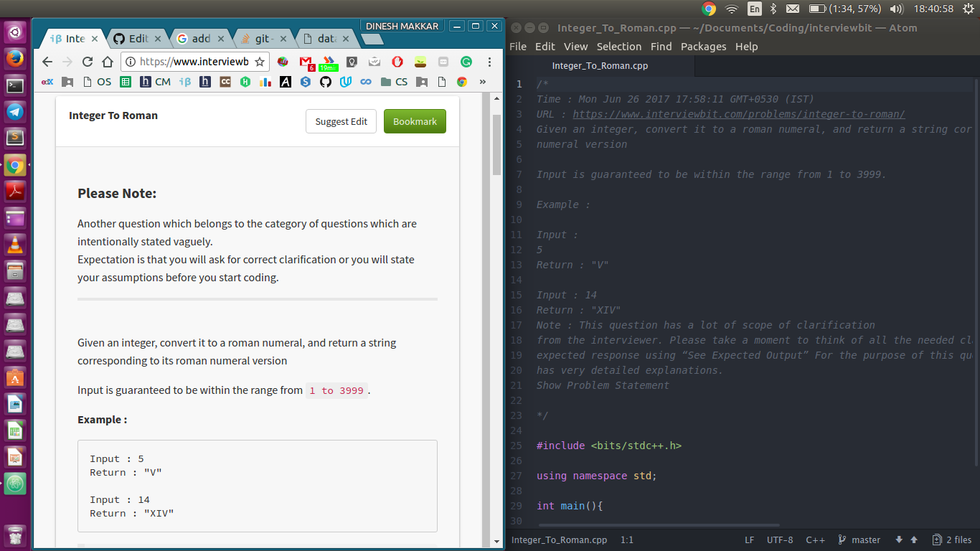Open the red hand ad-block extension
980x551 pixels.
click(397, 62)
